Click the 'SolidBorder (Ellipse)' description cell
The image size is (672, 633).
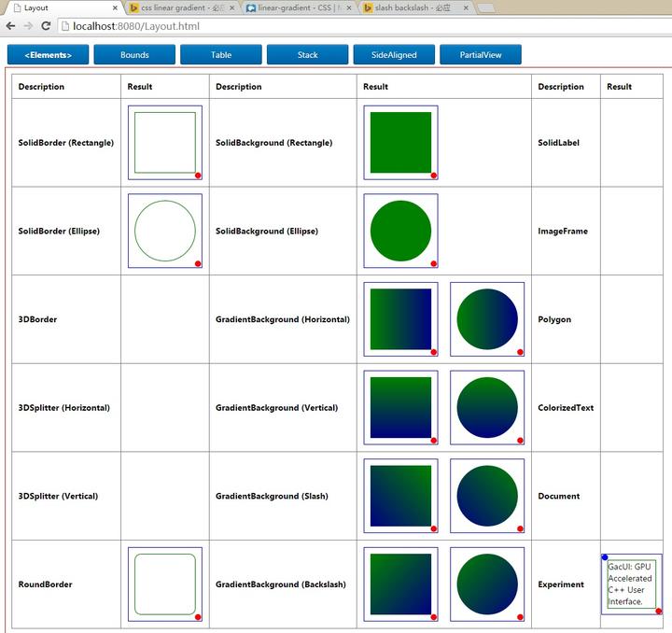point(66,231)
